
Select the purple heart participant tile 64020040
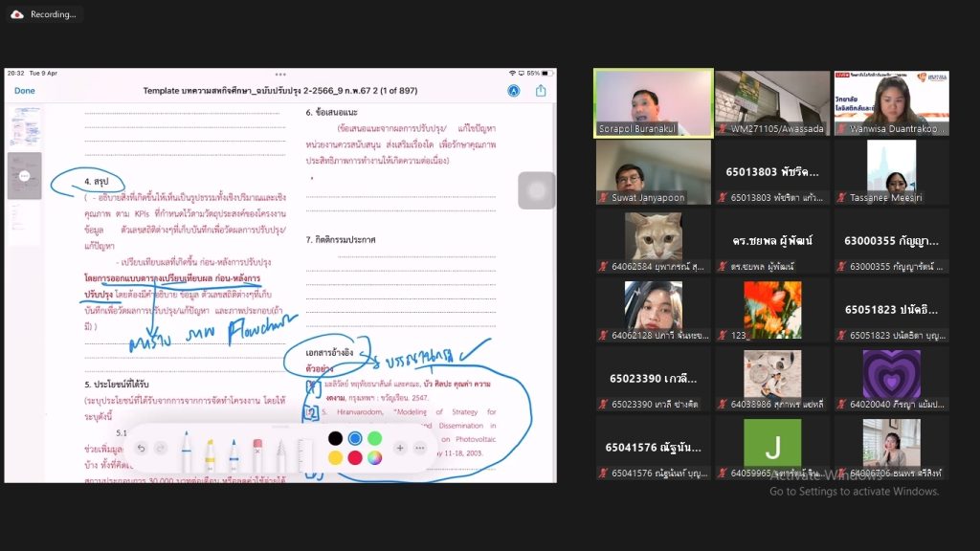point(891,379)
